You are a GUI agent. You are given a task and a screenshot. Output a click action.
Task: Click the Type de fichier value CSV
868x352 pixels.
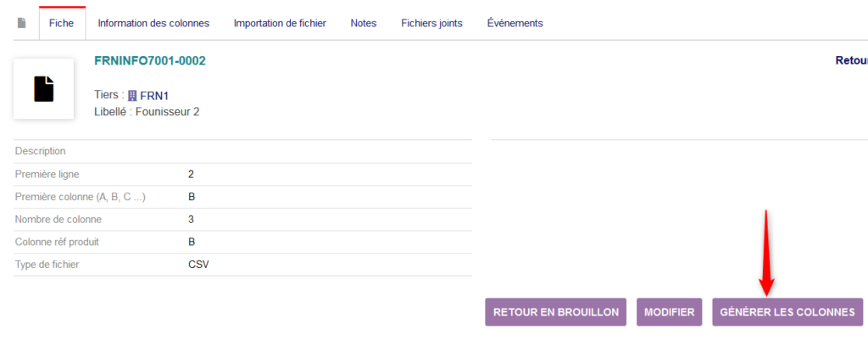(x=198, y=265)
